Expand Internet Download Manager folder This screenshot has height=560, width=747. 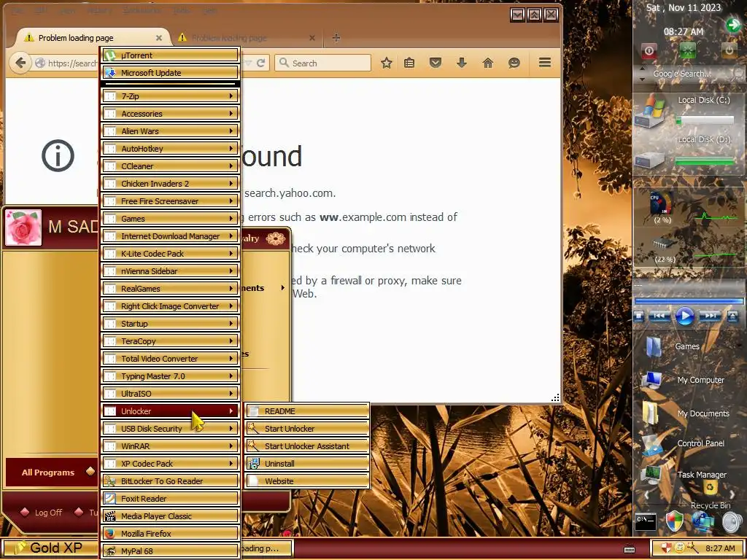pos(171,236)
